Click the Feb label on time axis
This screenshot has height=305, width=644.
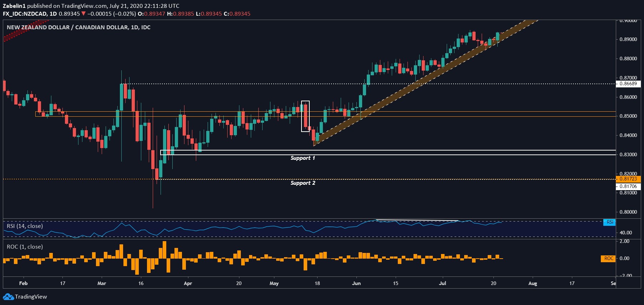point(23,283)
